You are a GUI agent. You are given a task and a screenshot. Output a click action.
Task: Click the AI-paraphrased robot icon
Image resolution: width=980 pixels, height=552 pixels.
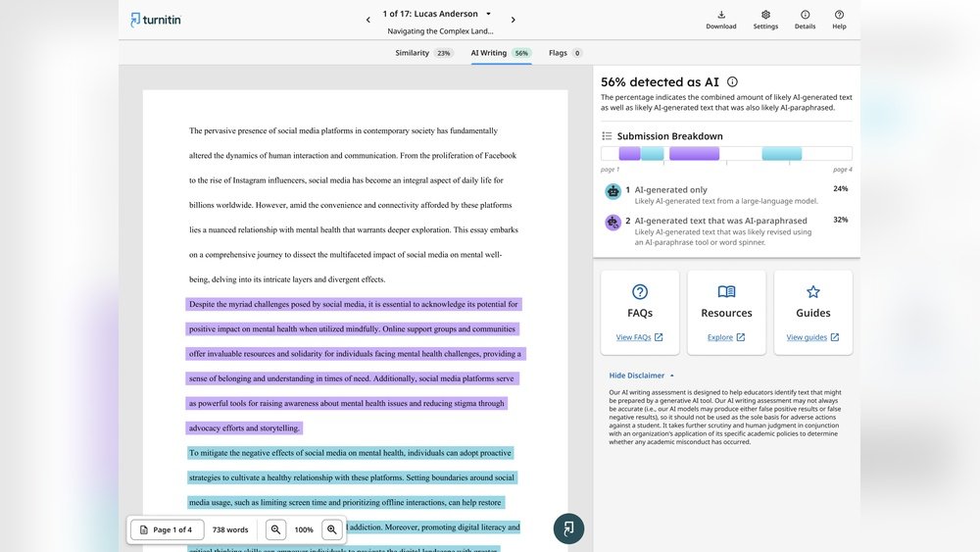(613, 222)
